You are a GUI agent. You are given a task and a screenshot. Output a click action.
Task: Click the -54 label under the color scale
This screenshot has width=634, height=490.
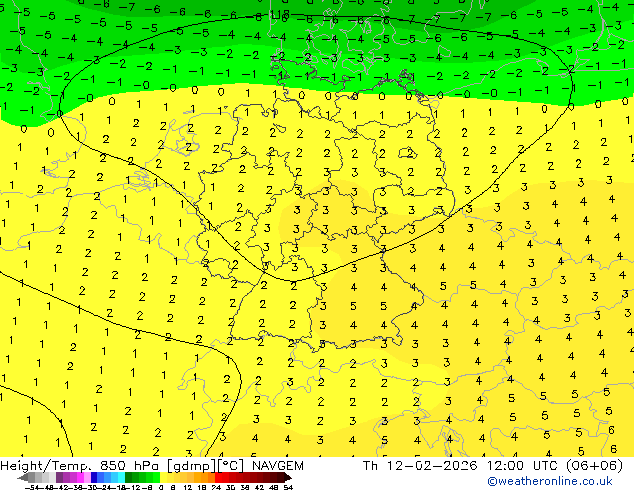coord(32,487)
